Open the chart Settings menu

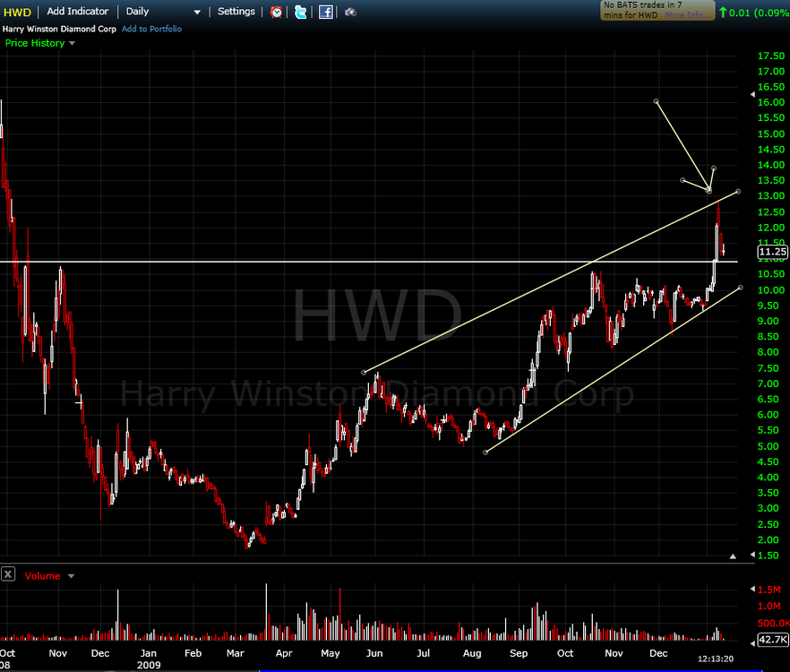236,11
